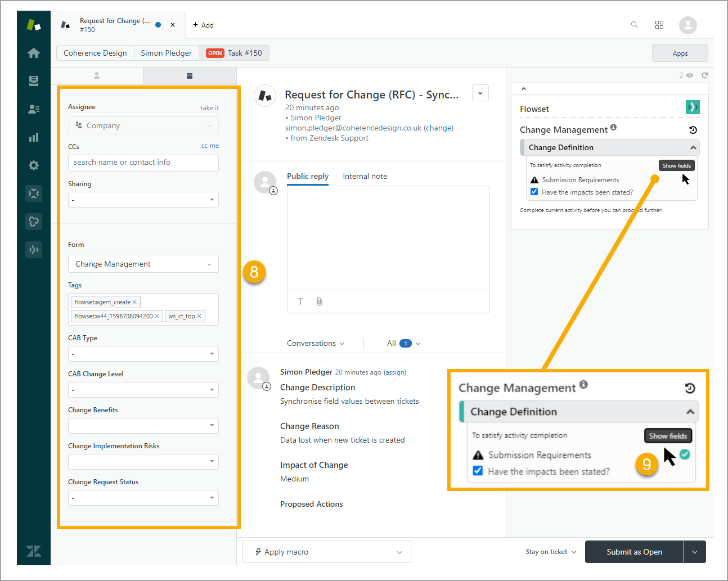728x581 pixels.
Task: Click the info icon next to Change Management
Action: 613,127
